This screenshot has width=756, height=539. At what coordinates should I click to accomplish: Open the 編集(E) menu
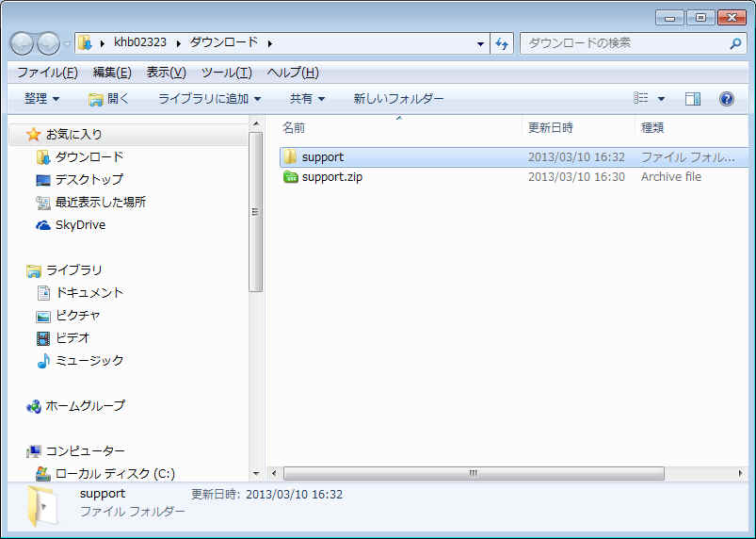[x=112, y=73]
